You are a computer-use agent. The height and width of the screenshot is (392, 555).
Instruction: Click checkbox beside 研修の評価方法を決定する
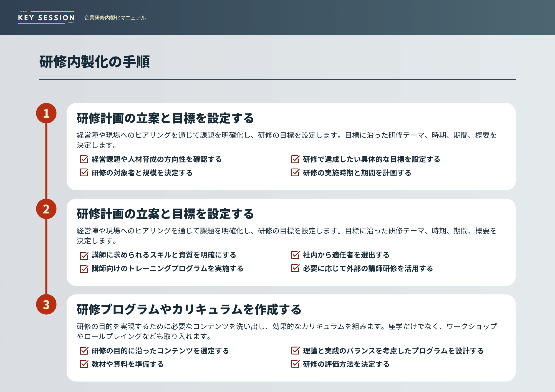click(x=295, y=364)
